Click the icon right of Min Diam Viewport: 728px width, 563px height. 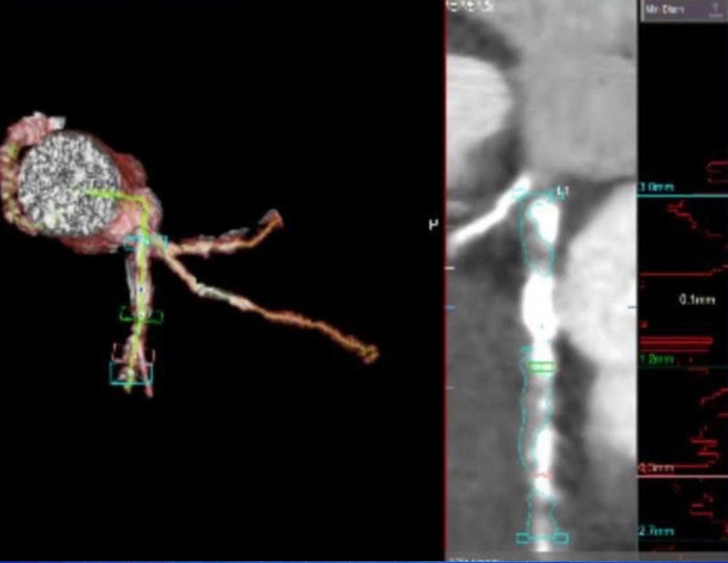coord(715,11)
